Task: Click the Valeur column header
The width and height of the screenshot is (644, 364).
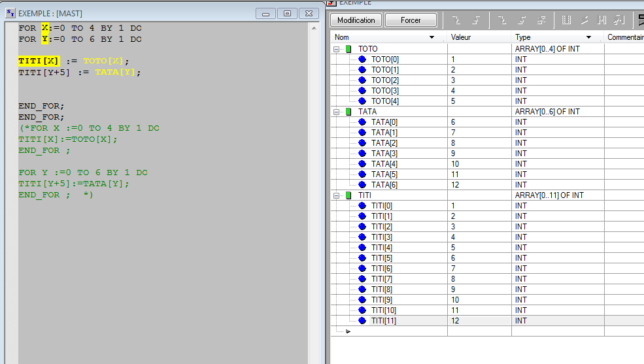Action: tap(479, 38)
